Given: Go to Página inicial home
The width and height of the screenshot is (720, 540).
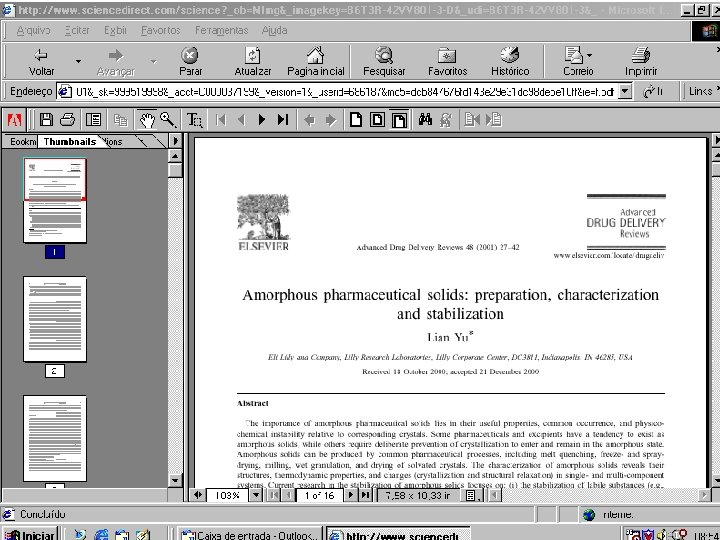Looking at the screenshot, I should pos(315,62).
